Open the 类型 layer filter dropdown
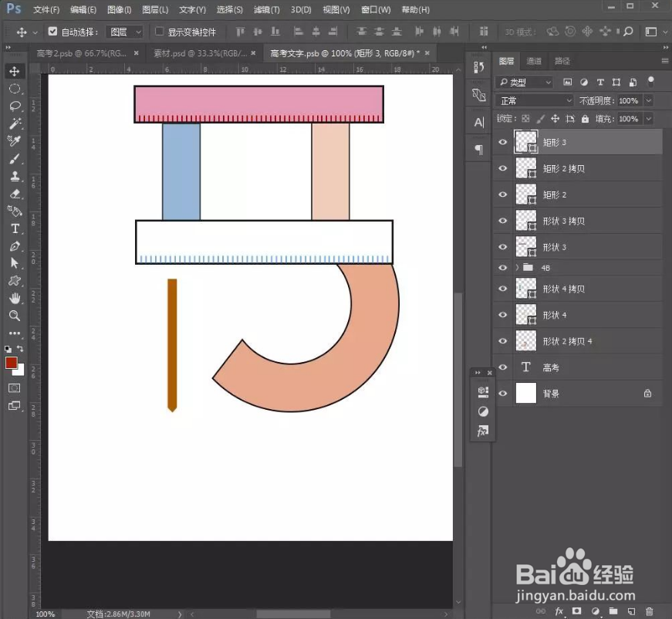 [525, 82]
